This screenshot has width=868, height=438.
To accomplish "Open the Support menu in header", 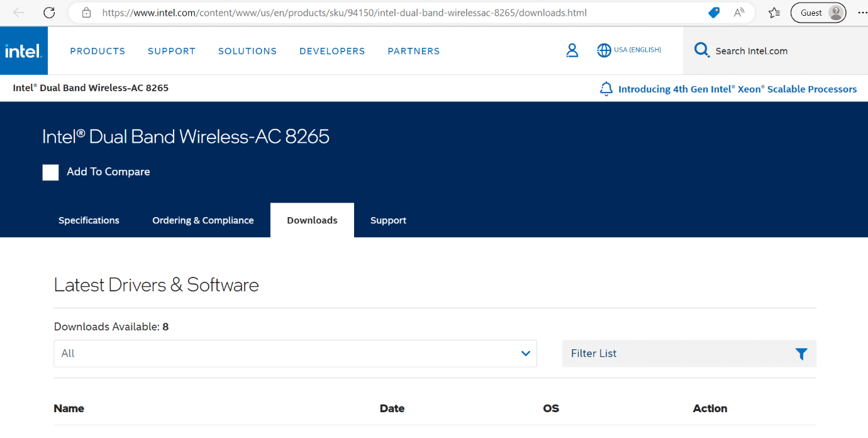I will coord(172,51).
